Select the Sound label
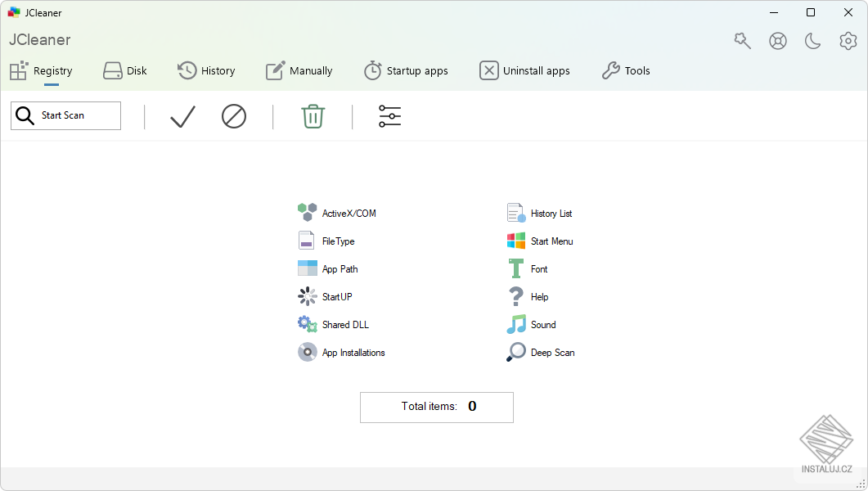 (x=543, y=324)
